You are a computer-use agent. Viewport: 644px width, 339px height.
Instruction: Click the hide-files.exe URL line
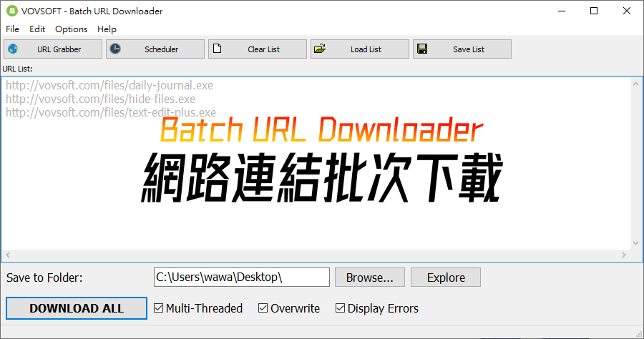click(101, 99)
